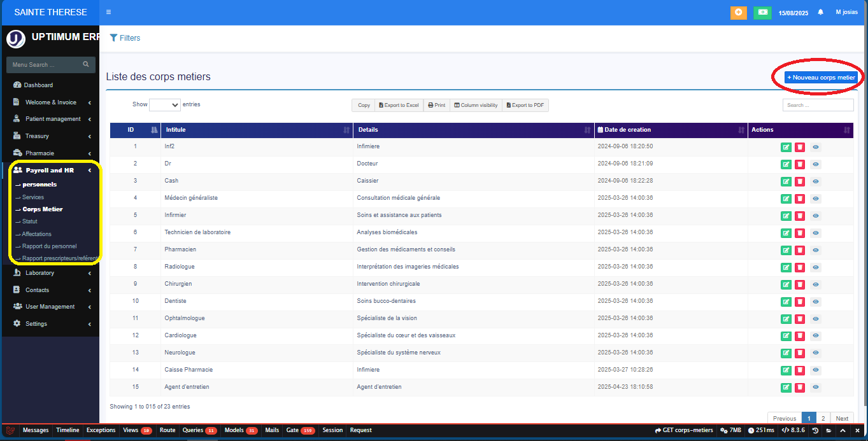Delete the Dr row with trash icon

800,164
